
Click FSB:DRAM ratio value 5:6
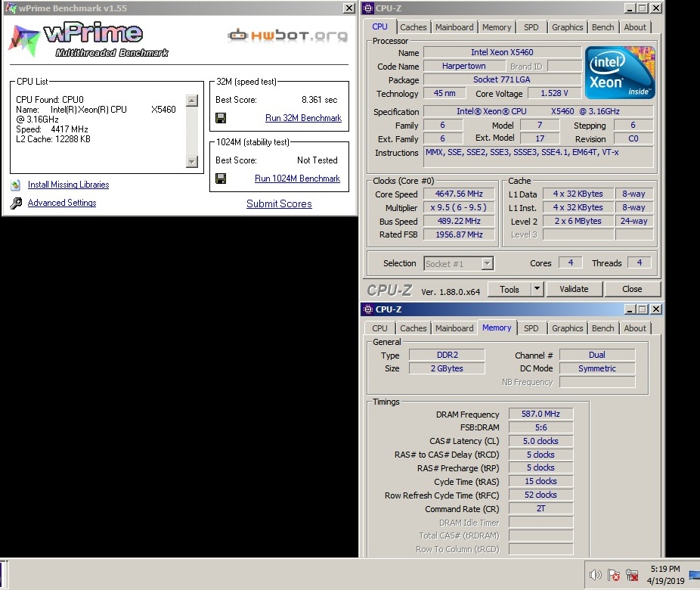point(540,427)
